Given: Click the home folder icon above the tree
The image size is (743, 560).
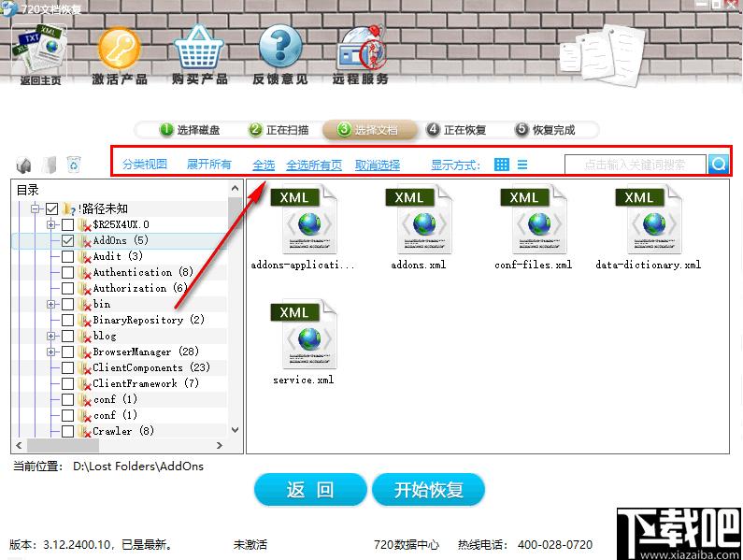Looking at the screenshot, I should click(x=23, y=165).
